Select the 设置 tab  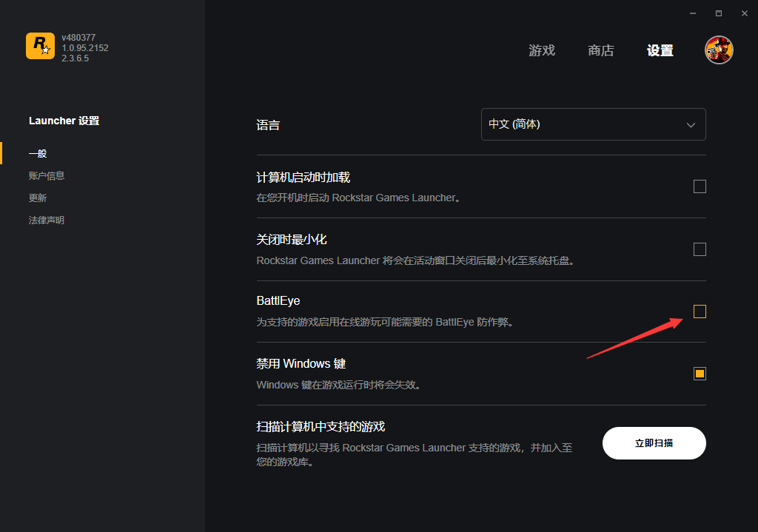tap(660, 50)
